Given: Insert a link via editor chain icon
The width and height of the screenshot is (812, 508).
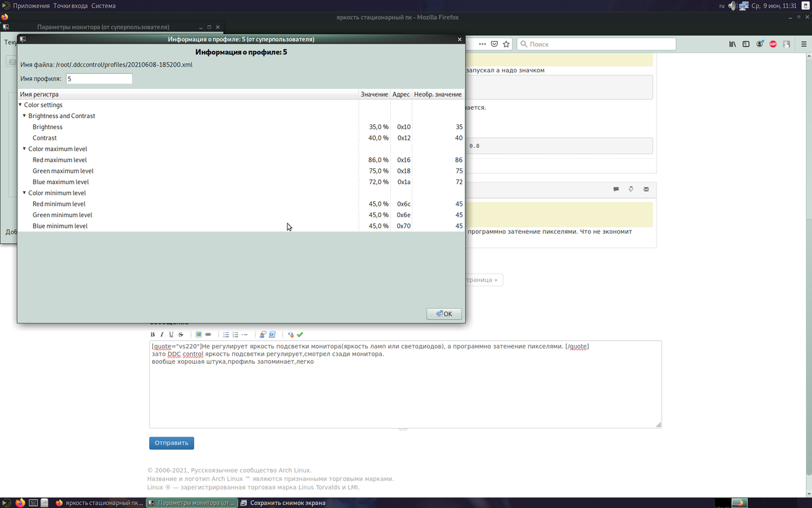Looking at the screenshot, I should (208, 335).
